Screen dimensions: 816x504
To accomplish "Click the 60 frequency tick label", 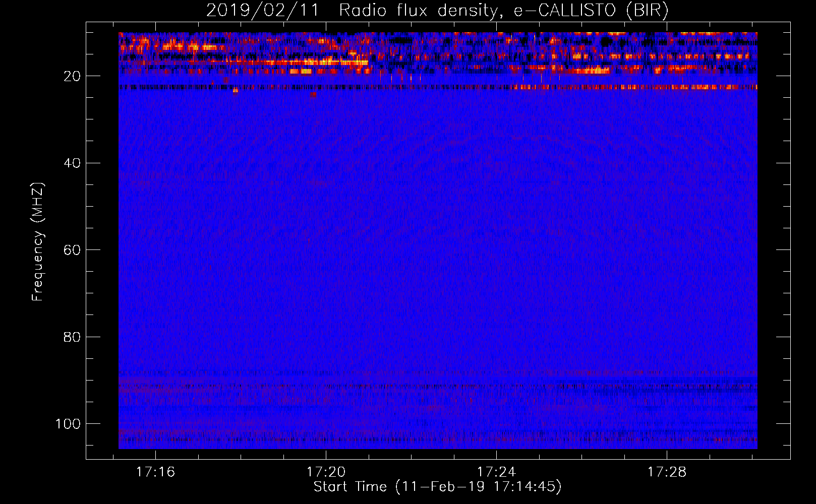I will (72, 250).
